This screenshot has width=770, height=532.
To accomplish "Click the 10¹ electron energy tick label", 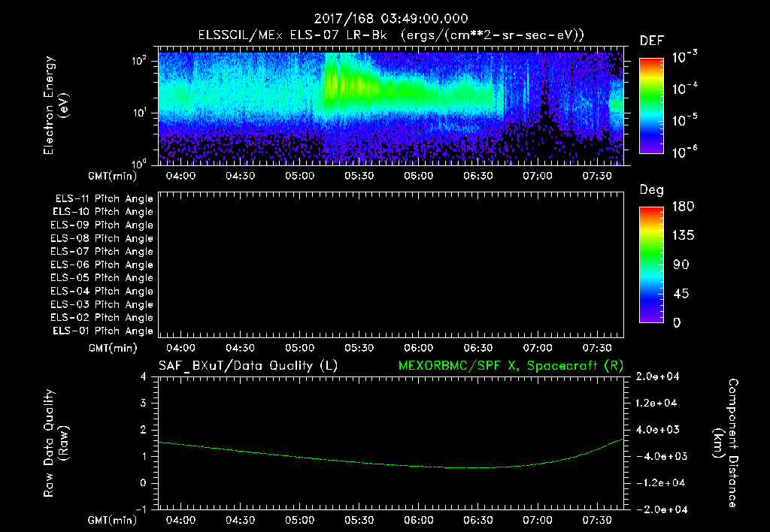I will 139,113.
